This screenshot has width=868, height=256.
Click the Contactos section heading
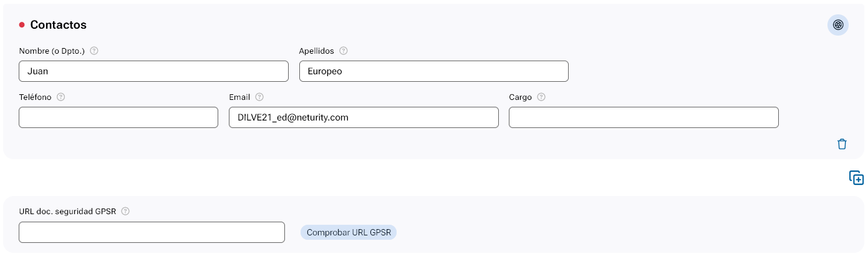(x=58, y=25)
